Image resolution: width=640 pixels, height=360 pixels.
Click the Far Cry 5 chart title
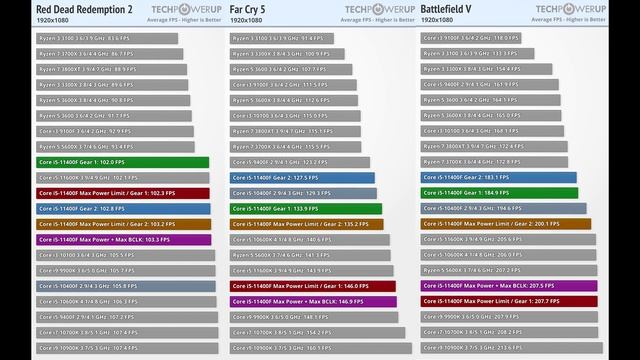pos(247,9)
